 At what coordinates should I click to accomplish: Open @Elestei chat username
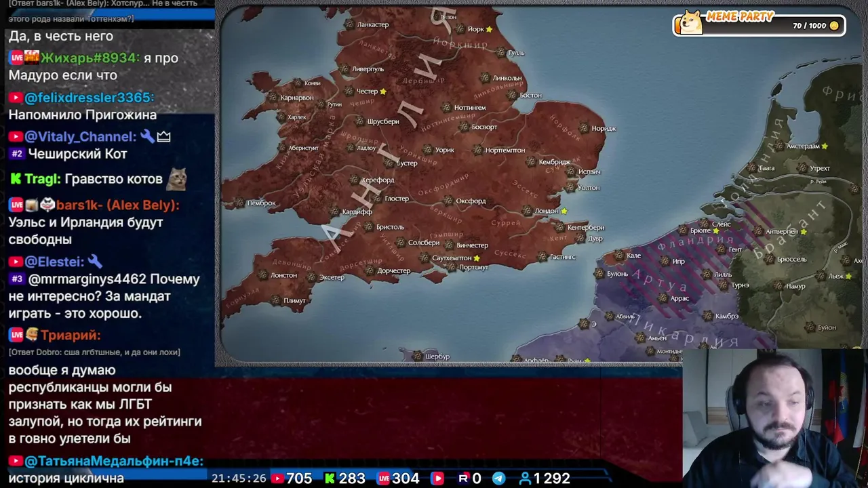point(55,262)
